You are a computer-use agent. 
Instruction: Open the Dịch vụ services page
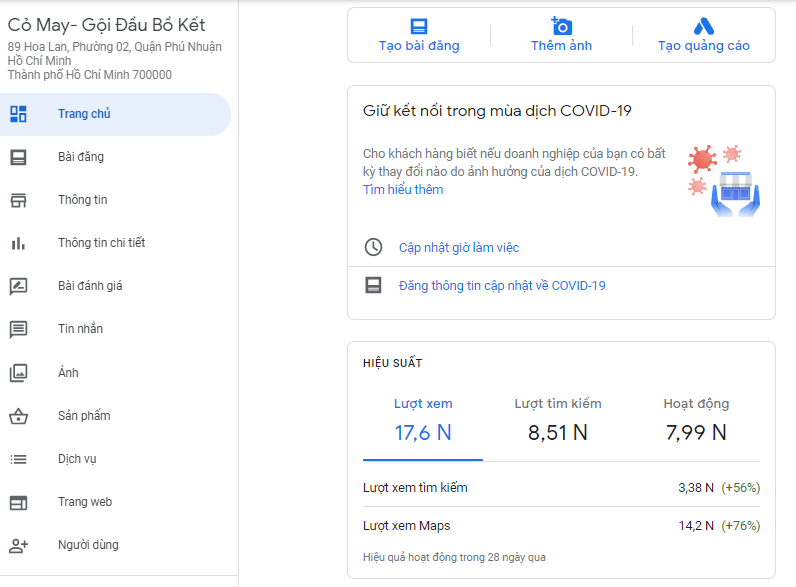click(x=115, y=459)
